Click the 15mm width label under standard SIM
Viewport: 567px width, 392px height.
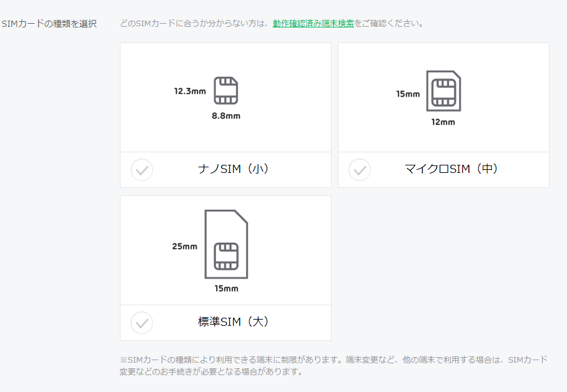(x=226, y=289)
